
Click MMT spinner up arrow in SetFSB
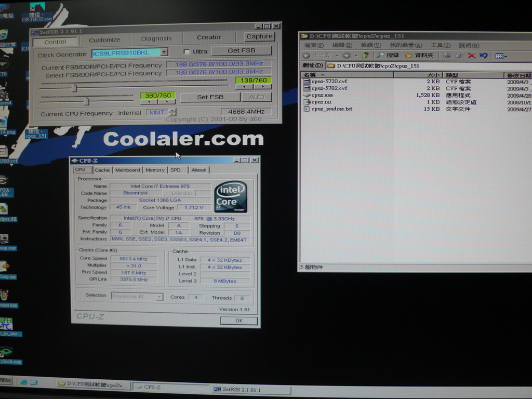tap(172, 110)
